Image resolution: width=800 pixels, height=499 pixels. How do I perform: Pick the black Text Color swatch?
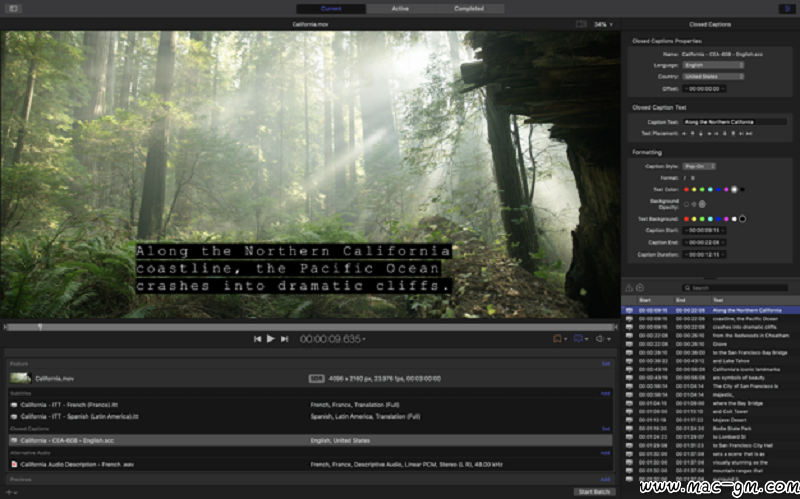click(x=742, y=190)
